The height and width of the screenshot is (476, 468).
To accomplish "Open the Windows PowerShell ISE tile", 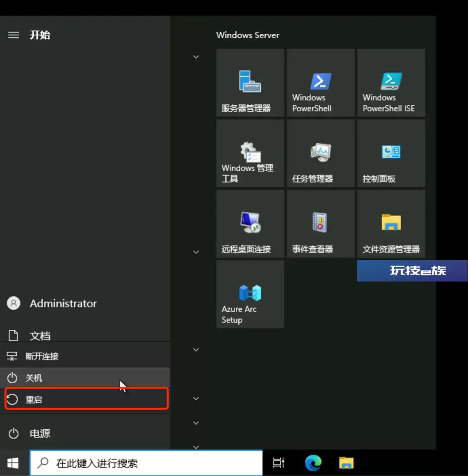I will (391, 83).
